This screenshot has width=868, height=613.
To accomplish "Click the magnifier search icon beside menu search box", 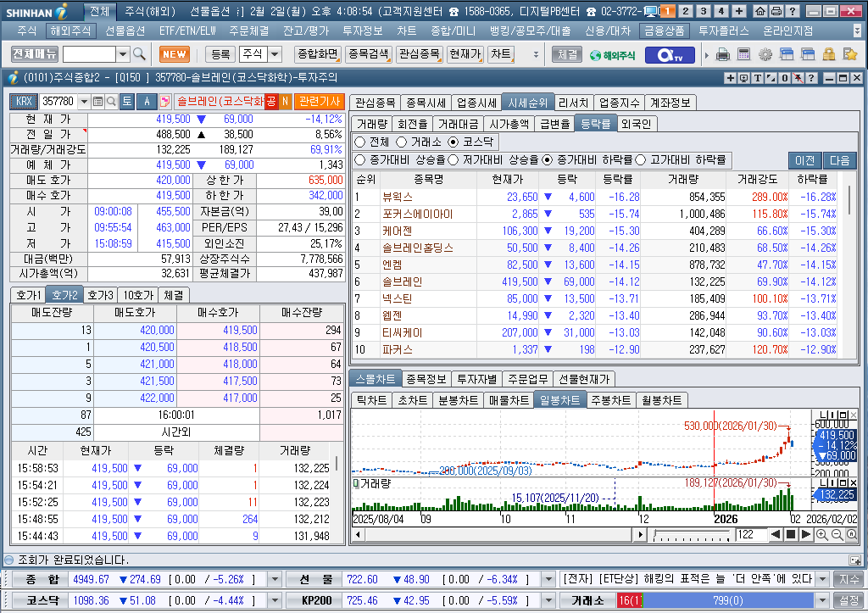I will click(140, 53).
